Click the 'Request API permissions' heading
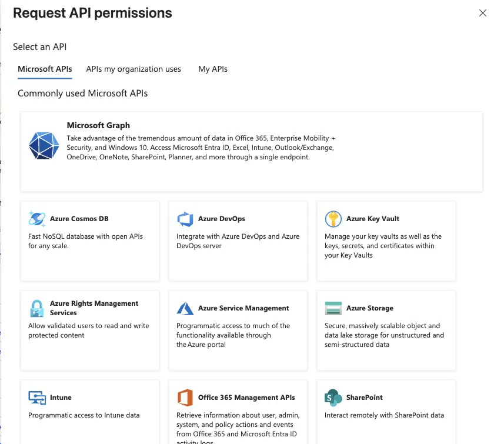Screen dimensions: 504x444 [x=92, y=13]
